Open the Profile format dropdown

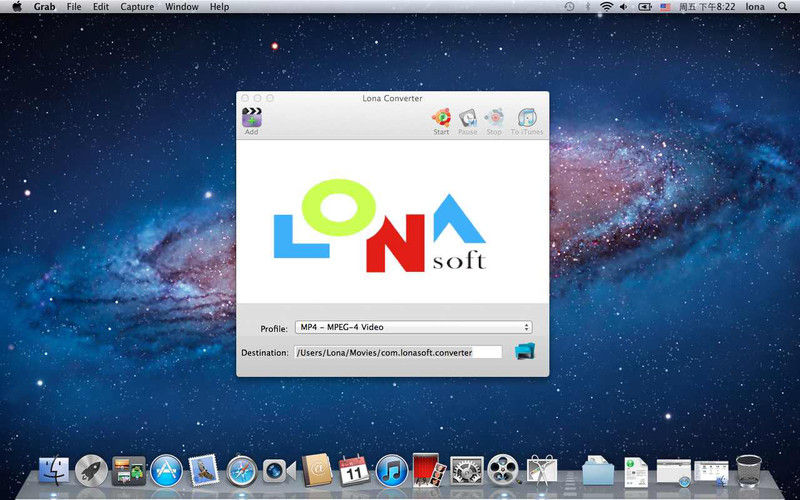click(x=413, y=327)
